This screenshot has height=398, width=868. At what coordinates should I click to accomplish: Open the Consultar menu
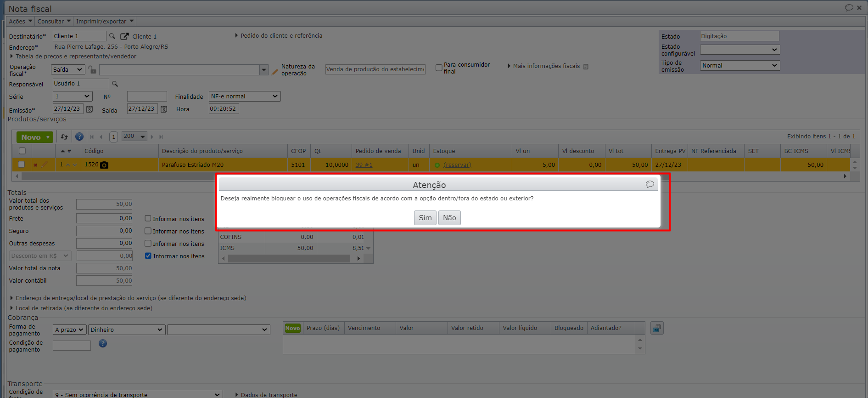click(54, 21)
